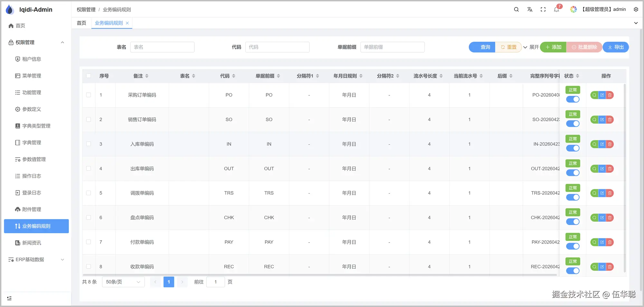The image size is (644, 307).
Task: Toggle status switch for OUT row
Action: [573, 173]
